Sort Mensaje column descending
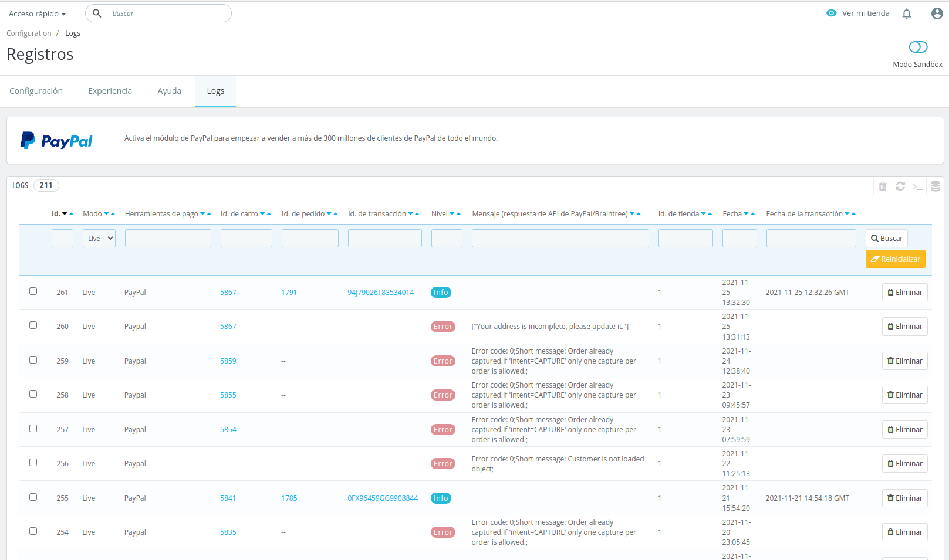The width and height of the screenshot is (949, 560). point(632,214)
